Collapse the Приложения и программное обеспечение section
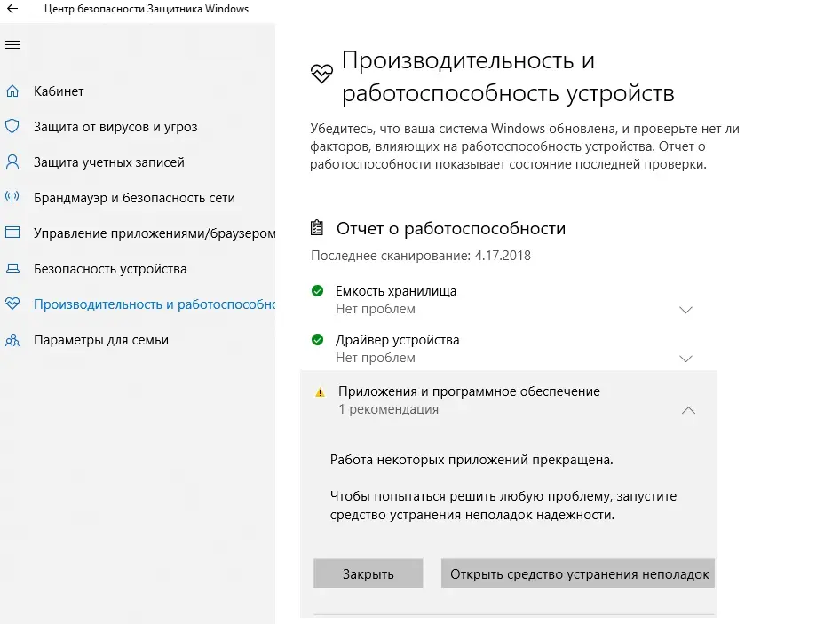Viewport: 840px width, 624px height. [687, 410]
